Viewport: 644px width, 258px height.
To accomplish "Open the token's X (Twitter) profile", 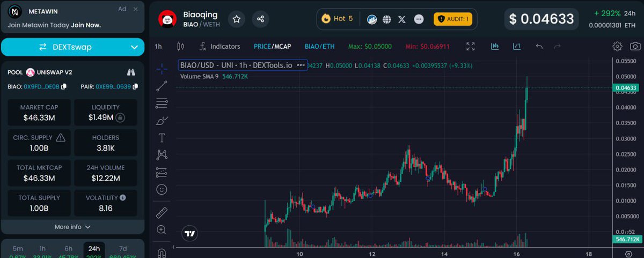I will tap(402, 19).
